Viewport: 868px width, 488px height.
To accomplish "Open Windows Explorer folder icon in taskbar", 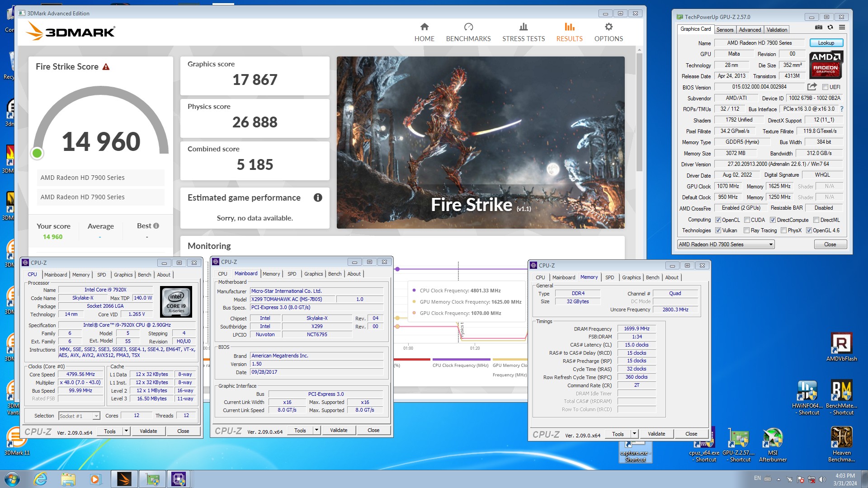I will [x=68, y=479].
